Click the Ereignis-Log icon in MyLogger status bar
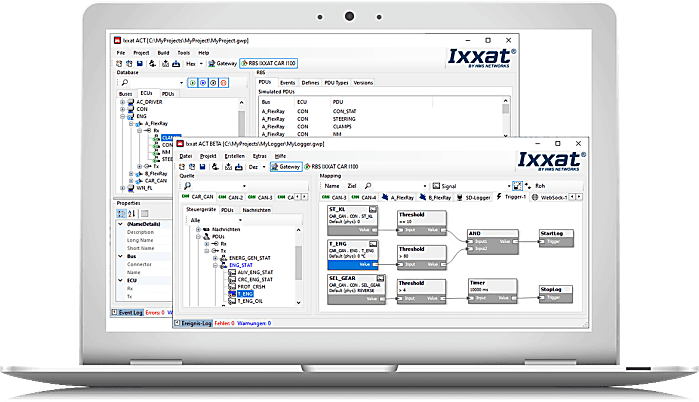 point(177,323)
